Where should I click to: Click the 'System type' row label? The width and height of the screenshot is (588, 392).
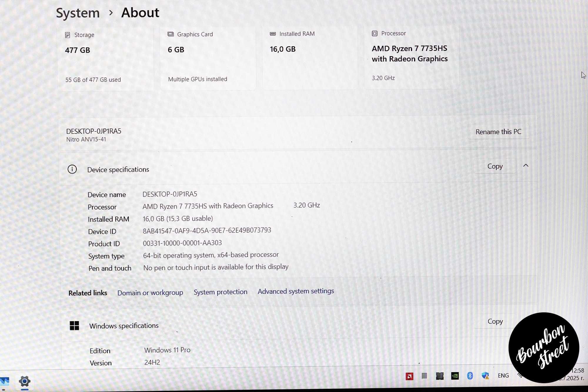(106, 256)
